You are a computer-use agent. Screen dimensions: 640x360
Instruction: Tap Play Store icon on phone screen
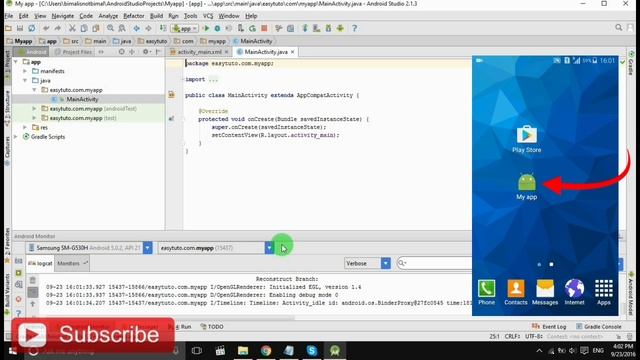tap(527, 139)
